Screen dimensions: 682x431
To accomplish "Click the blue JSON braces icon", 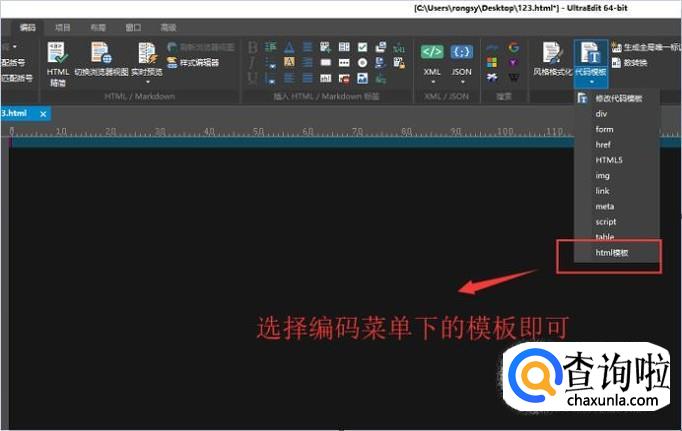I will 461,52.
